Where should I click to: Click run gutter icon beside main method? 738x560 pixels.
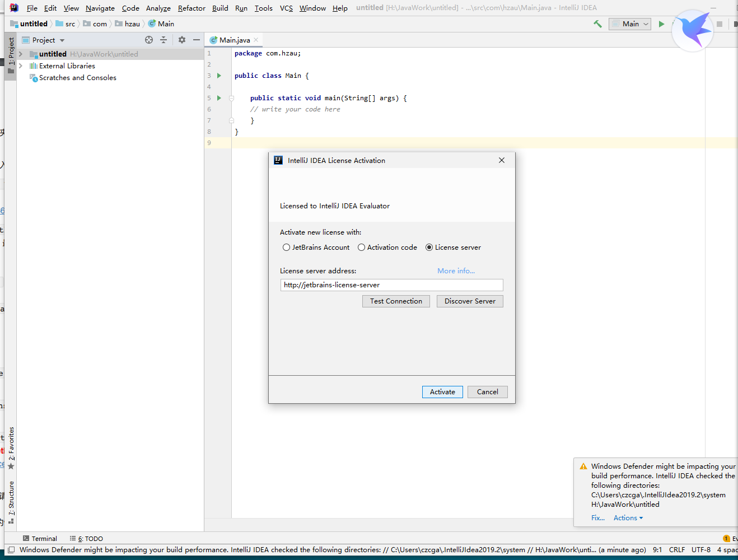219,98
